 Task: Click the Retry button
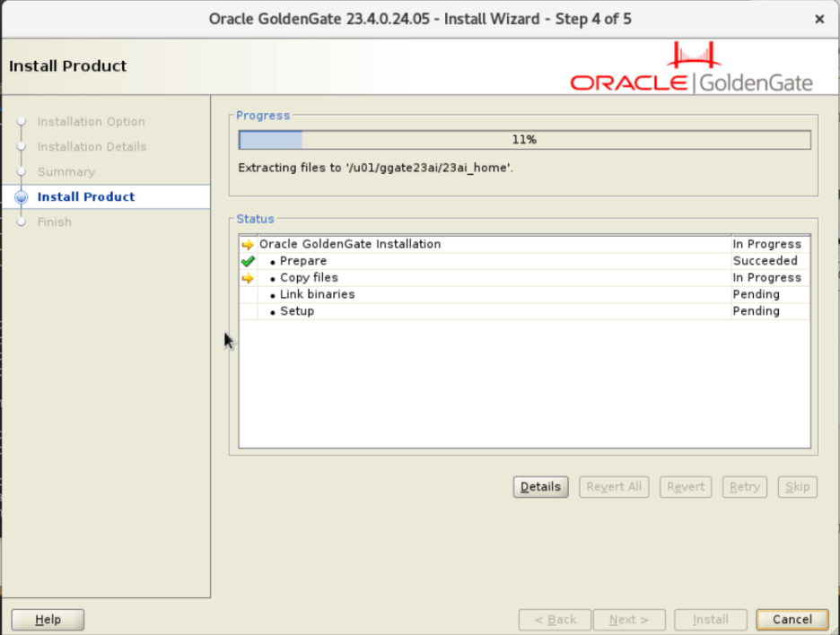(745, 487)
